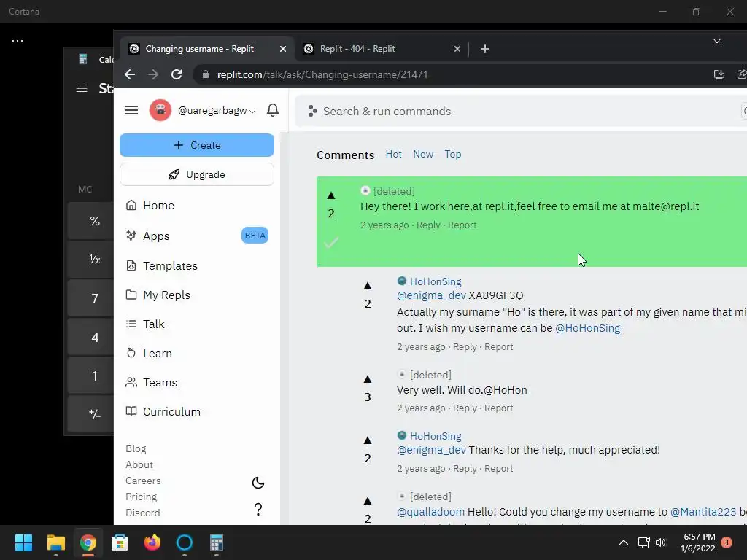Go back in the browser
Screen dimensions: 747x560
click(x=130, y=74)
